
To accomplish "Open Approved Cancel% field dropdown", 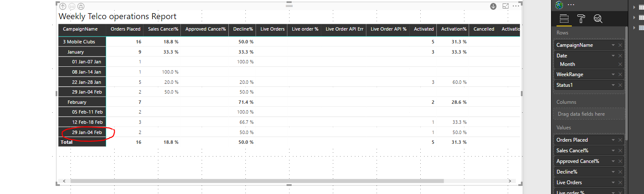I will tap(613, 161).
